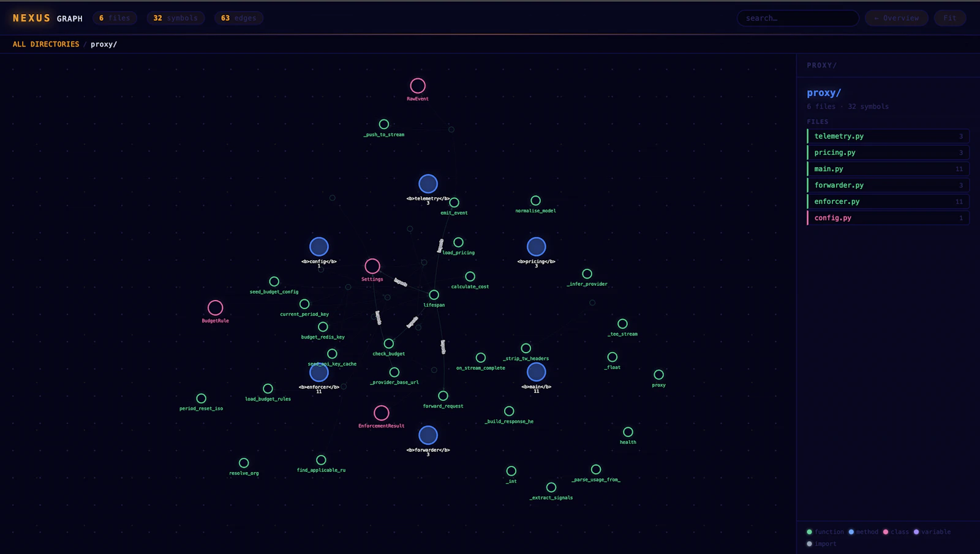Screen dimensions: 980x554
Task: Click the class legend color dot
Action: pyautogui.click(x=886, y=532)
